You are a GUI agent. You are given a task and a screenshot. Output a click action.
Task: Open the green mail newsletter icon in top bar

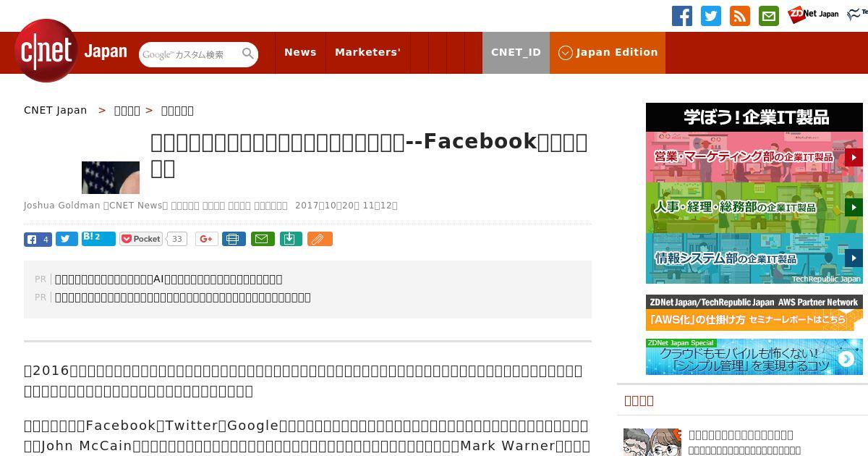coord(769,16)
